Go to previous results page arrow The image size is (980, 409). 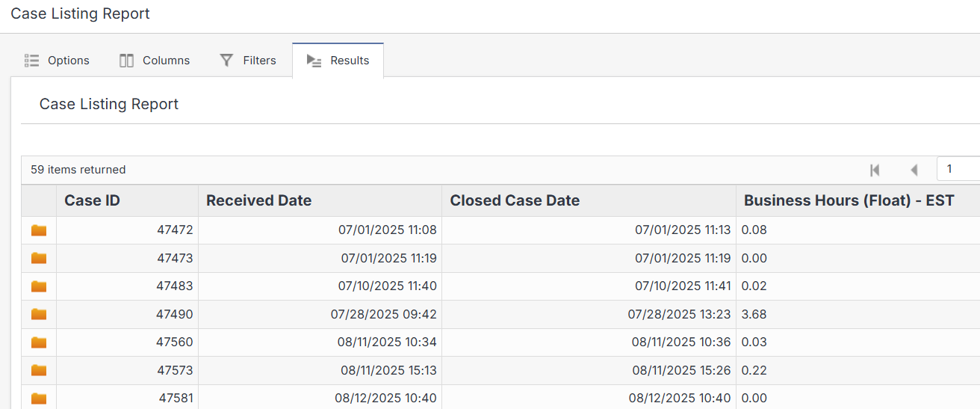914,170
